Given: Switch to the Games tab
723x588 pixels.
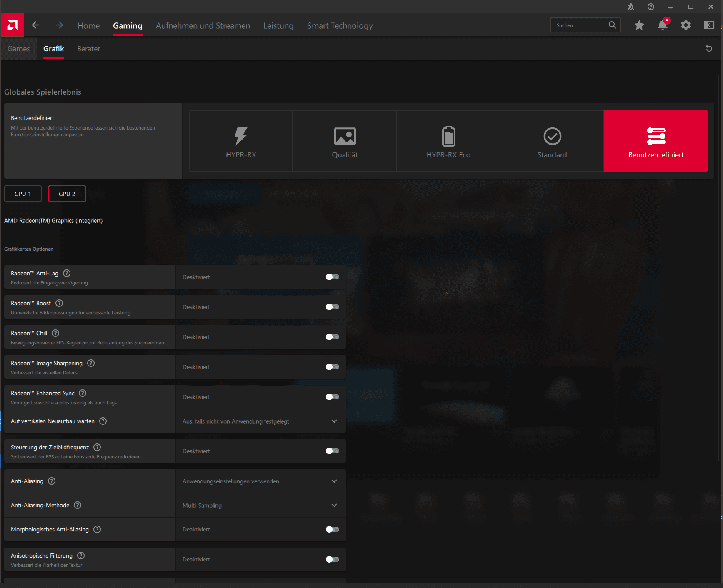Looking at the screenshot, I should coord(19,49).
